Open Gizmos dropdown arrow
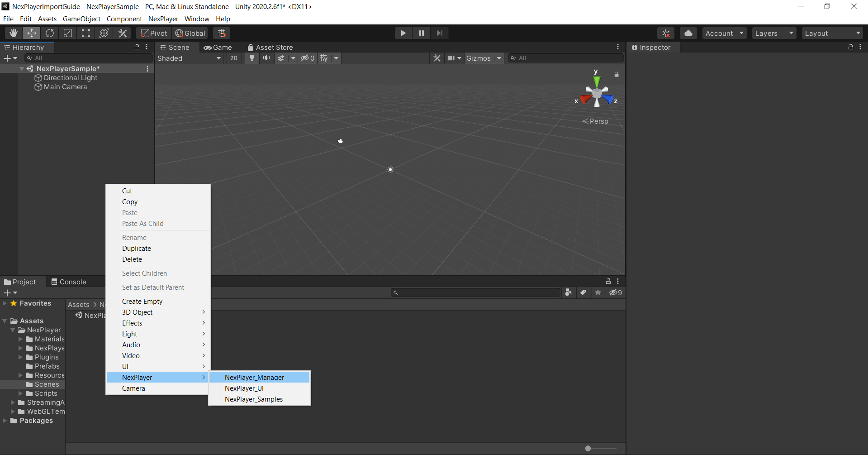The height and width of the screenshot is (455, 868). [x=499, y=58]
